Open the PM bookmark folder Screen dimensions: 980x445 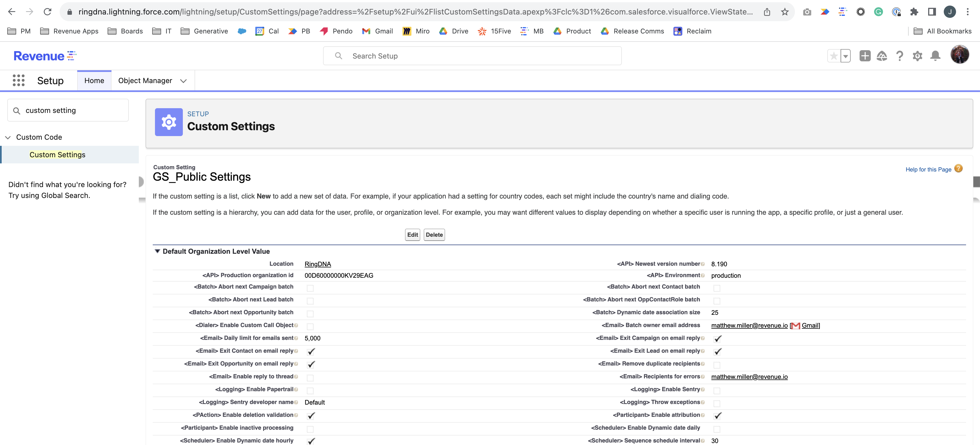point(19,31)
